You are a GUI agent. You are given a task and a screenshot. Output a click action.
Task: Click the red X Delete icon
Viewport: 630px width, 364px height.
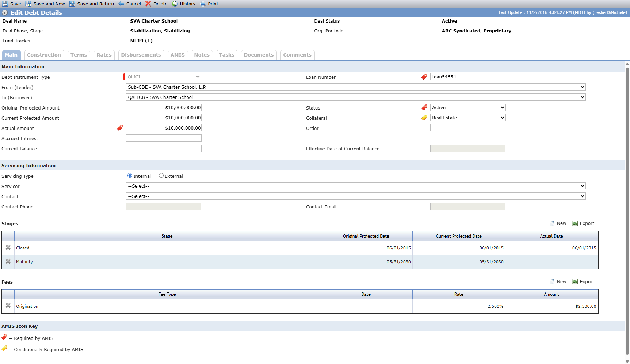148,4
